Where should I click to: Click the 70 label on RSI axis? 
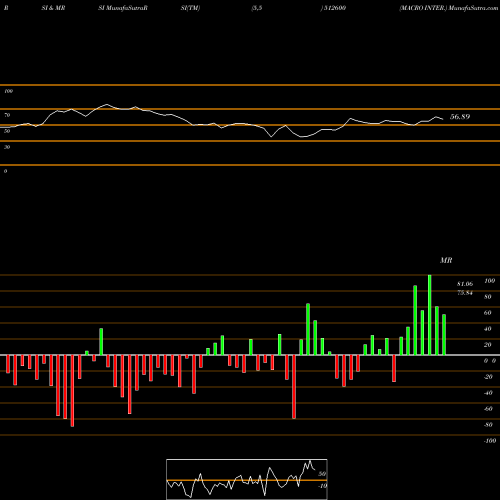tap(7, 115)
